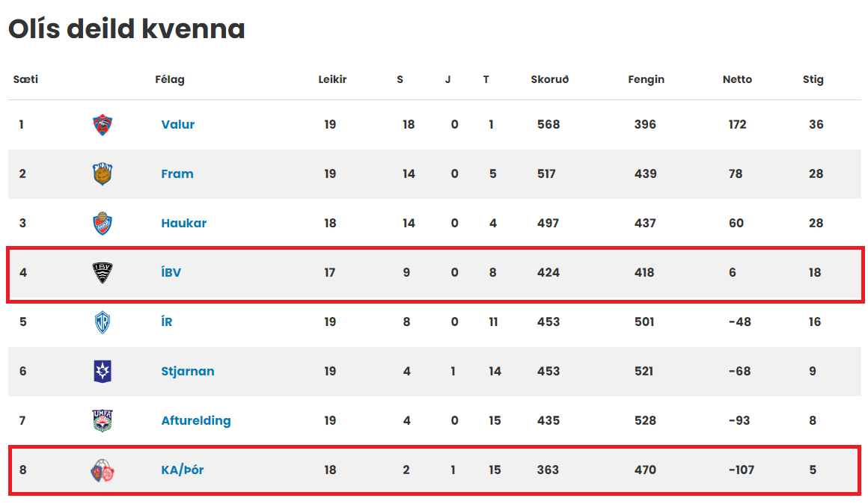868x504 pixels.
Task: Click the Stig column header
Action: (813, 80)
